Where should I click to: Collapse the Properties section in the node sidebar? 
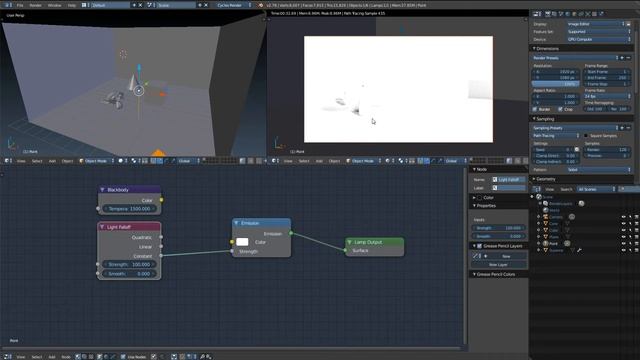pos(474,206)
